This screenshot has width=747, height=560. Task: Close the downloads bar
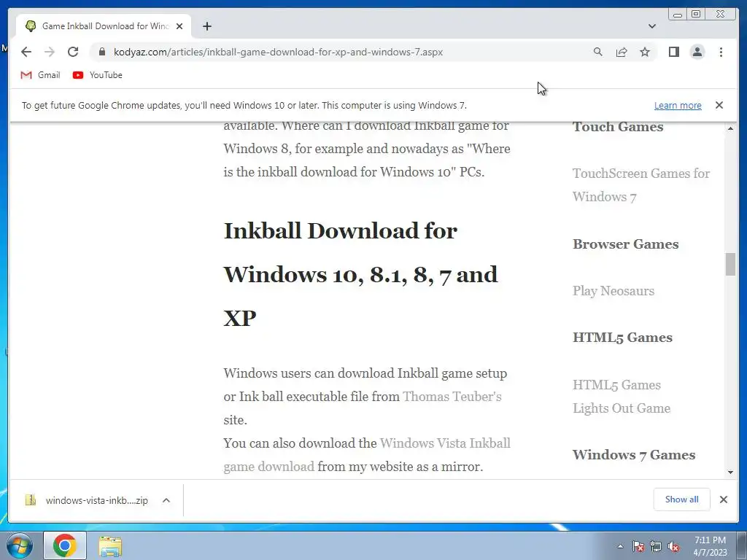[724, 499]
